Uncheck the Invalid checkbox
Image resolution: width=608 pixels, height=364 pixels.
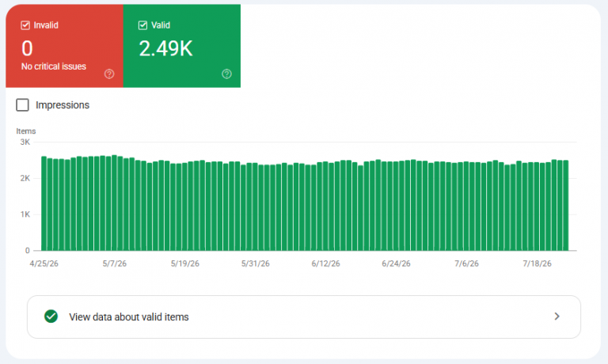[x=25, y=25]
